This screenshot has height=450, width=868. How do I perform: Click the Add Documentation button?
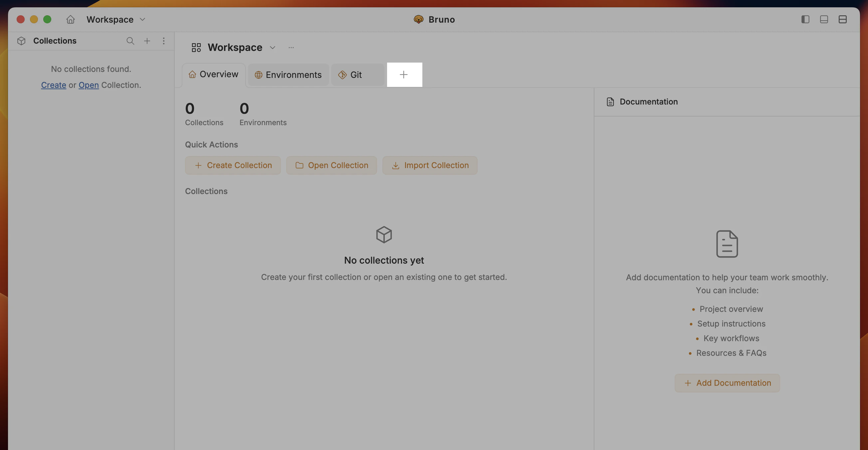click(727, 382)
